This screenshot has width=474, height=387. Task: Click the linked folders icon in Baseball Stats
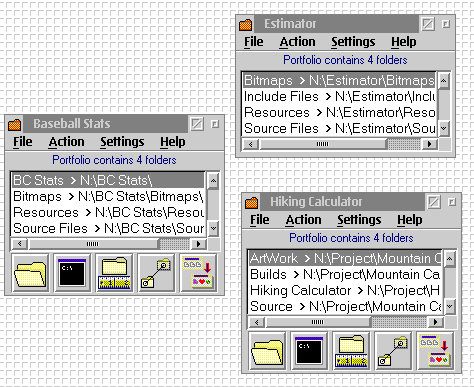click(156, 273)
